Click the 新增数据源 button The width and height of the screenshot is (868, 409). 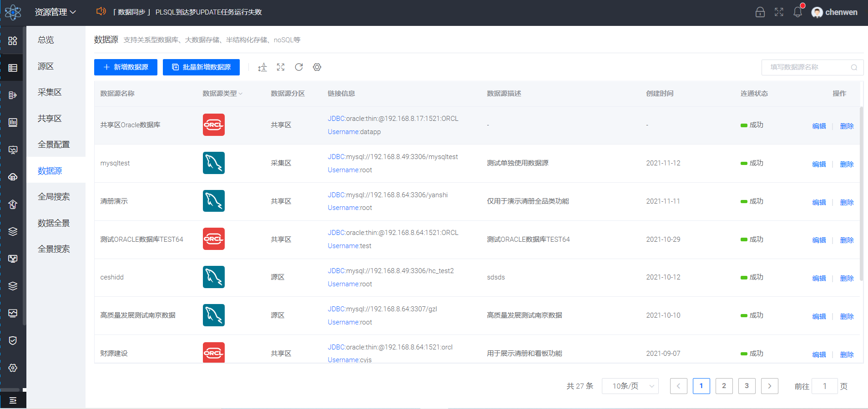tap(126, 67)
